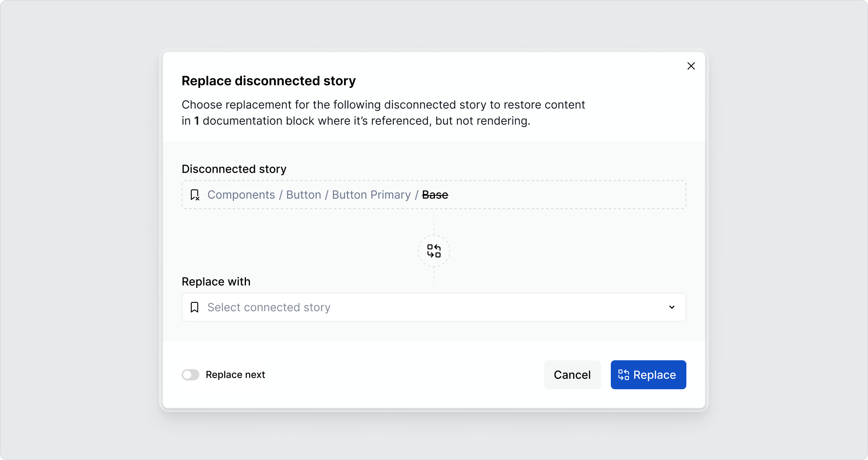Image resolution: width=868 pixels, height=460 pixels.
Task: Enable the Replace next toggle
Action: point(190,375)
